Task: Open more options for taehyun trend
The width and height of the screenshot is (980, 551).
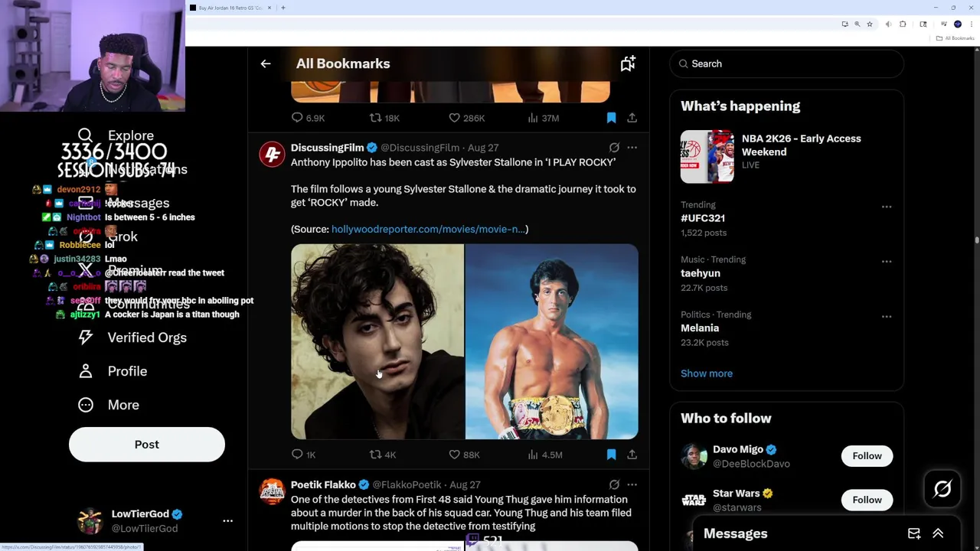Action: point(886,262)
